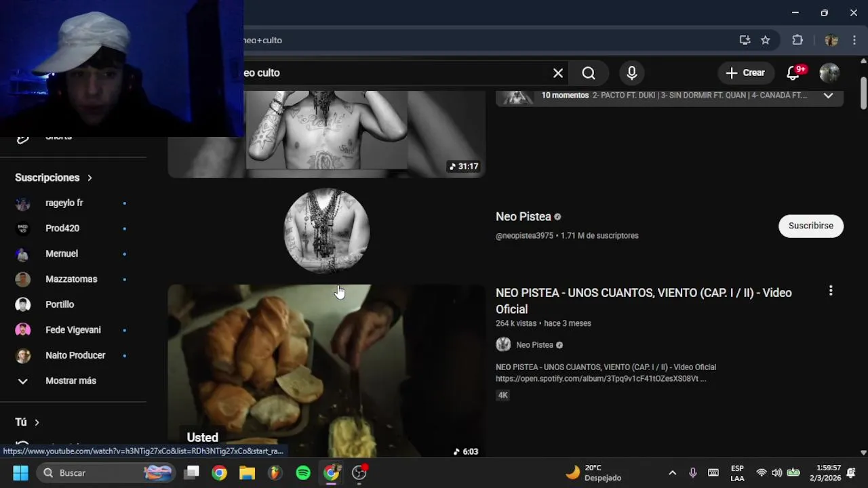
Task: Click the battery tray icon
Action: coord(793,472)
